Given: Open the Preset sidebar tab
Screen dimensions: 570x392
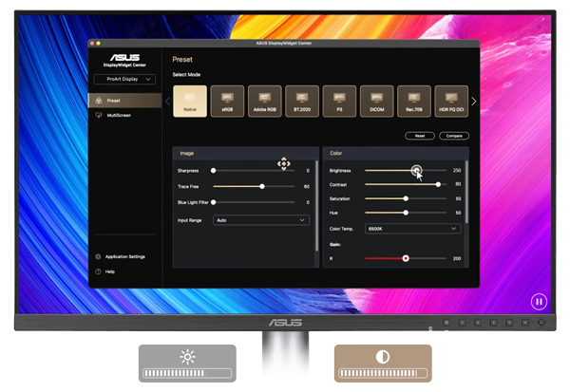Looking at the screenshot, I should pyautogui.click(x=125, y=101).
